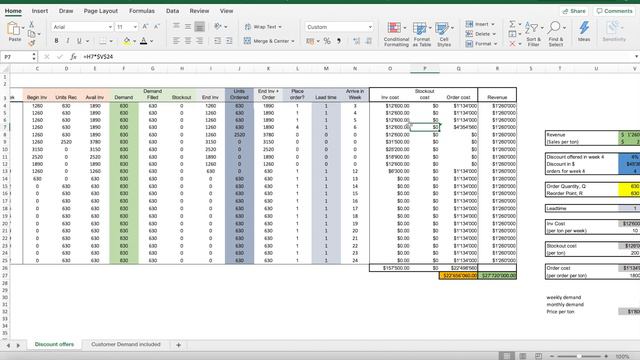Click the Orientation text angle icon
The height and width of the screenshot is (360, 640).
(218, 27)
